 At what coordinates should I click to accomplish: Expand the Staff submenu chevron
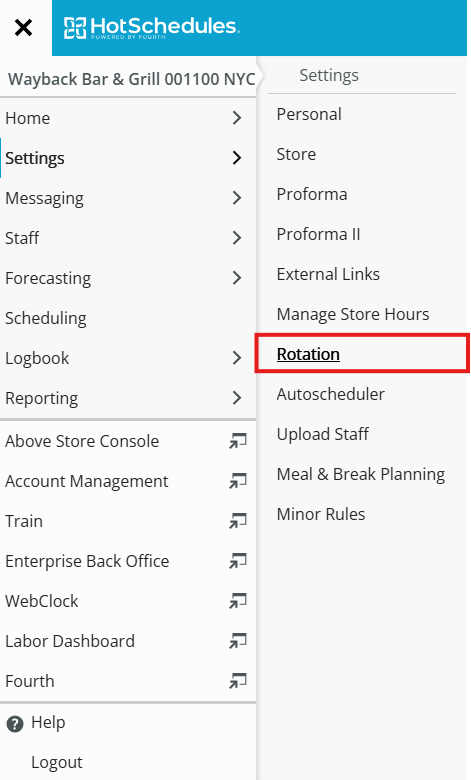(237, 238)
